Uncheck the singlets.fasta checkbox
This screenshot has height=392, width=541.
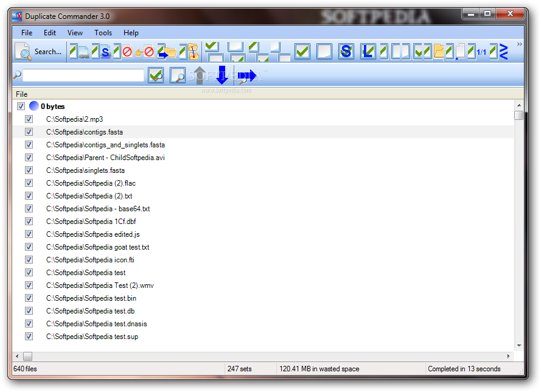29,170
